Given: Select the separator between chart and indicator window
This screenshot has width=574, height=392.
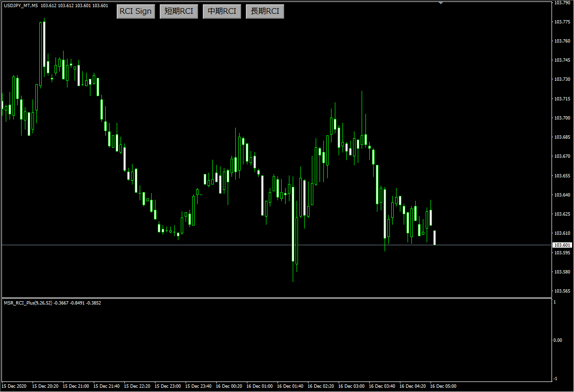Looking at the screenshot, I should pyautogui.click(x=276, y=298).
